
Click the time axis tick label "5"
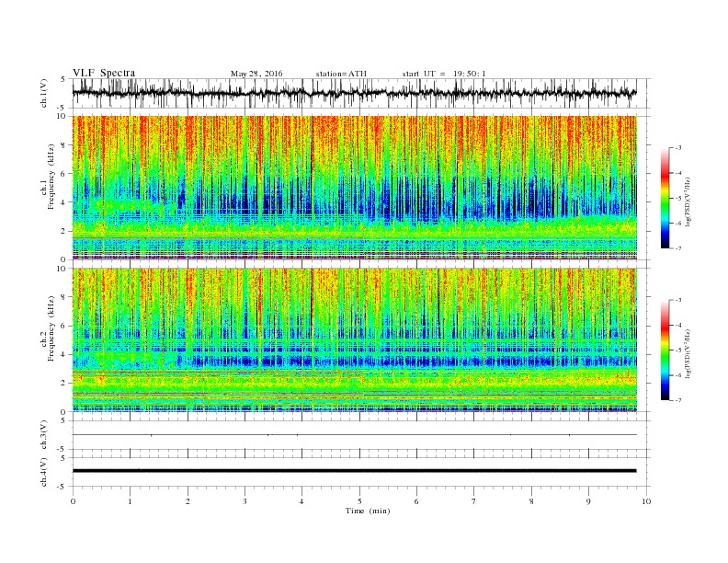coord(359,501)
